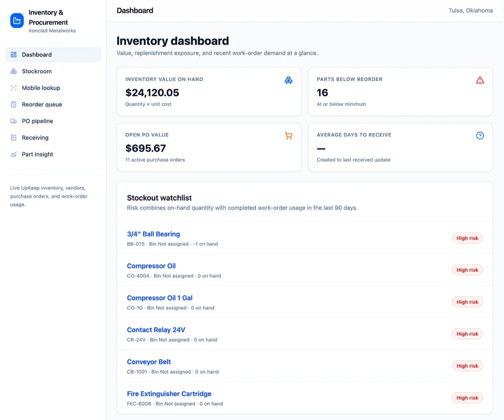Click the 'Tulsa, Oklahoma' location text

tap(471, 11)
